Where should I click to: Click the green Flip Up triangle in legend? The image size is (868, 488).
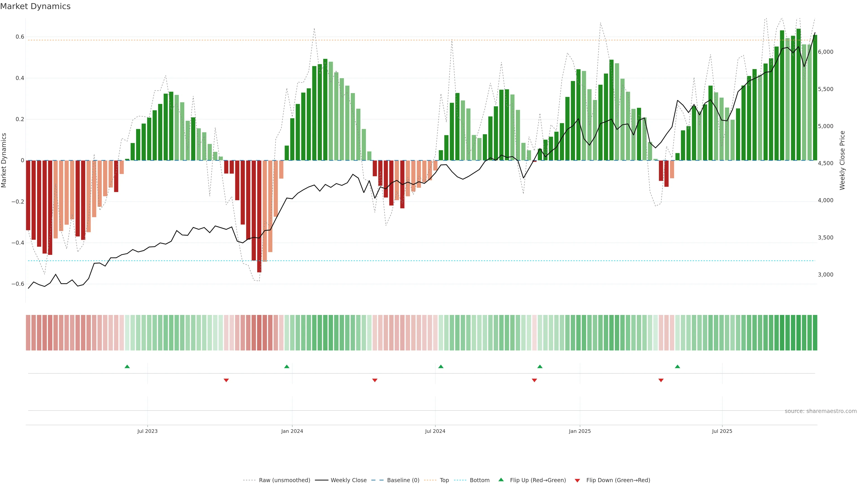[501, 480]
